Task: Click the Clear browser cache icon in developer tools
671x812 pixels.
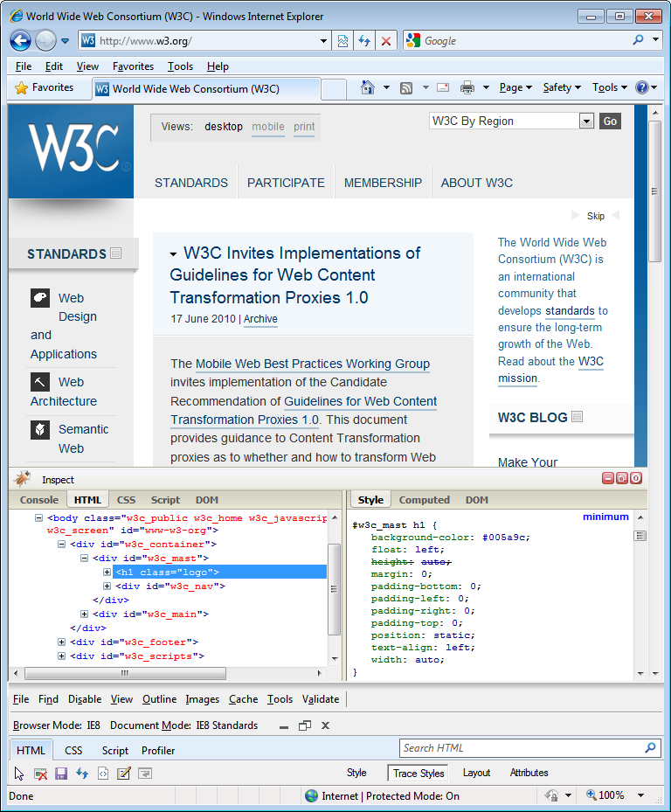Action: (x=40, y=774)
